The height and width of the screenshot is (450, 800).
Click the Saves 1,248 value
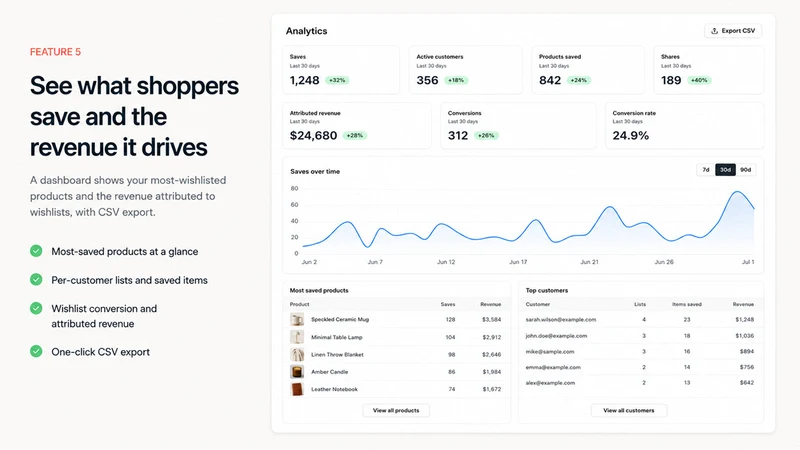[305, 81]
